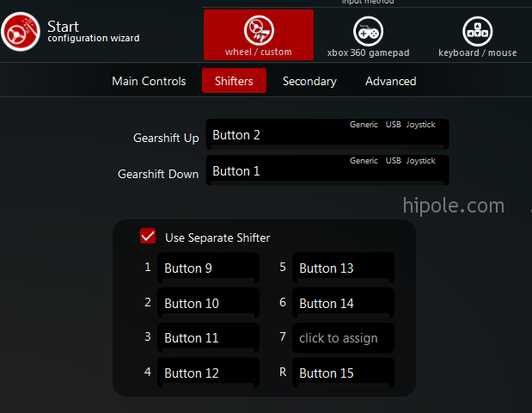Click the Use Separate Shifter label
Image resolution: width=532 pixels, height=413 pixels.
217,237
